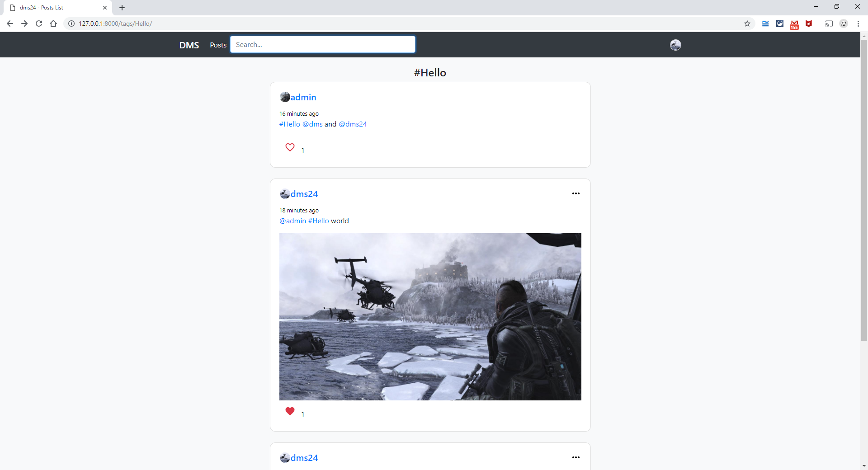Open three-dot menu on dms24 Hello world post
Viewport: 868px width, 470px height.
(576, 193)
